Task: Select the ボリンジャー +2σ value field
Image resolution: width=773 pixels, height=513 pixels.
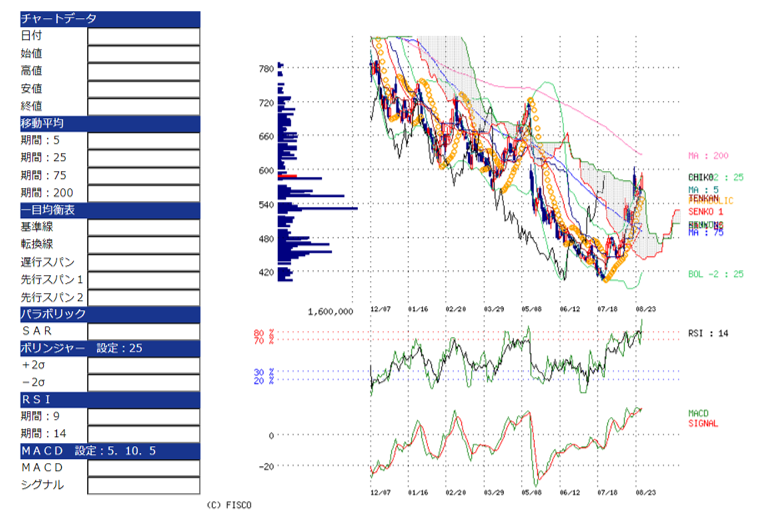Action: pyautogui.click(x=143, y=366)
